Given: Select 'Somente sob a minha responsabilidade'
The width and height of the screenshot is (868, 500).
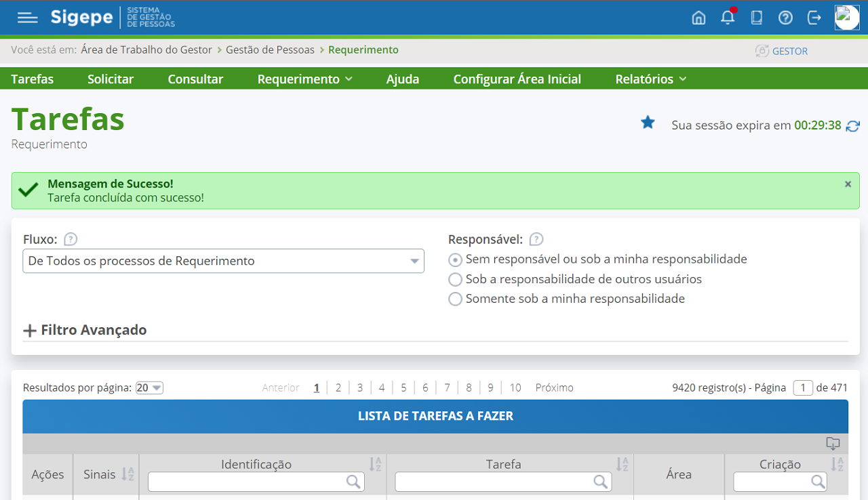Looking at the screenshot, I should tap(456, 299).
